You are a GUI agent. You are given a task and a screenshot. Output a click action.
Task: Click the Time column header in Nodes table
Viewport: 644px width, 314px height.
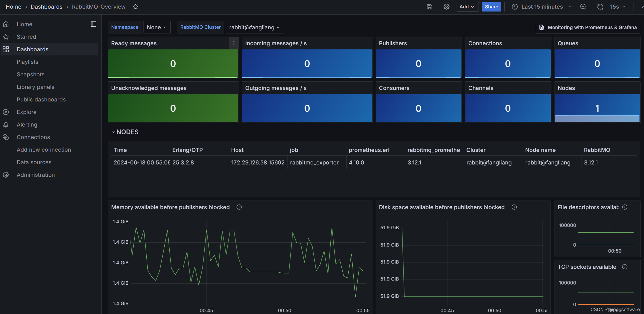coord(120,150)
